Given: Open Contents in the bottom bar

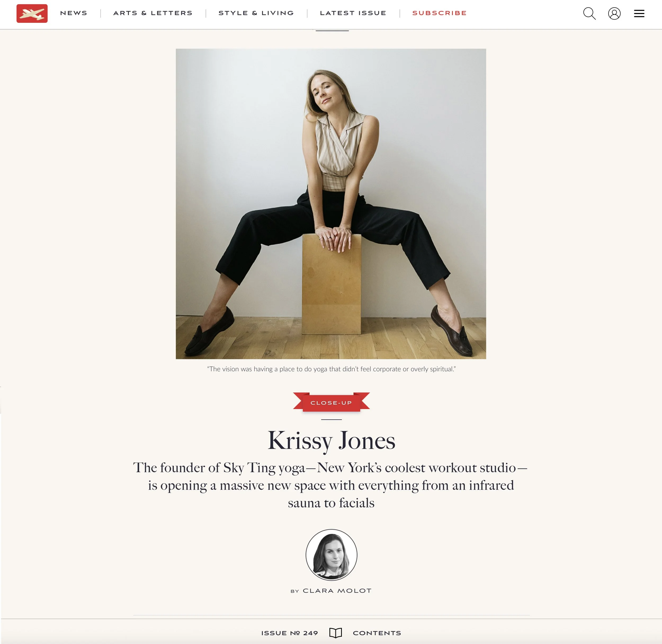Looking at the screenshot, I should pyautogui.click(x=377, y=633).
